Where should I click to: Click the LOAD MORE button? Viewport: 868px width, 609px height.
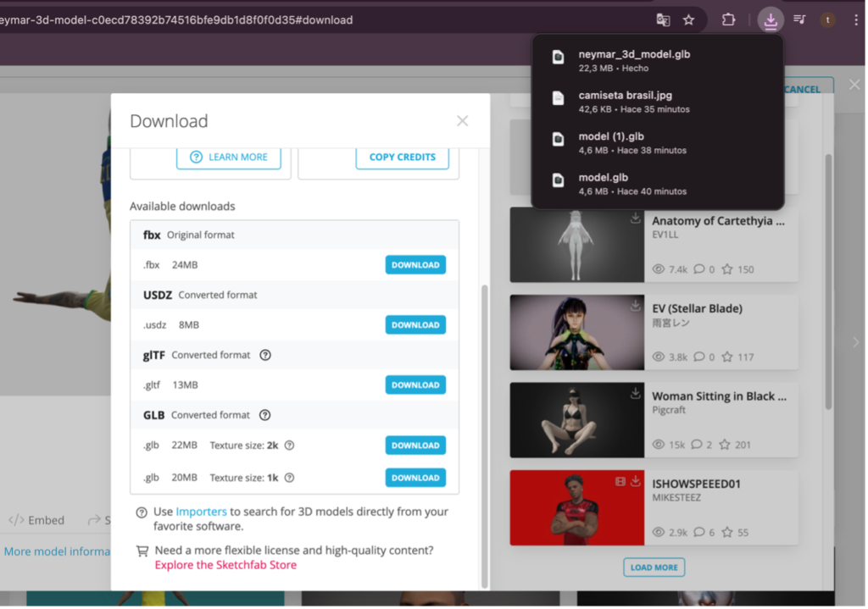655,568
